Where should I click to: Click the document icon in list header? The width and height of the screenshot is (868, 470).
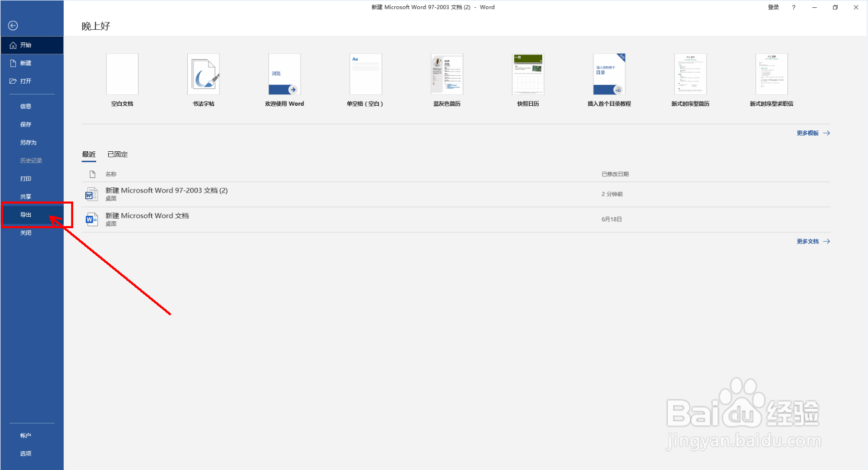[x=93, y=174]
